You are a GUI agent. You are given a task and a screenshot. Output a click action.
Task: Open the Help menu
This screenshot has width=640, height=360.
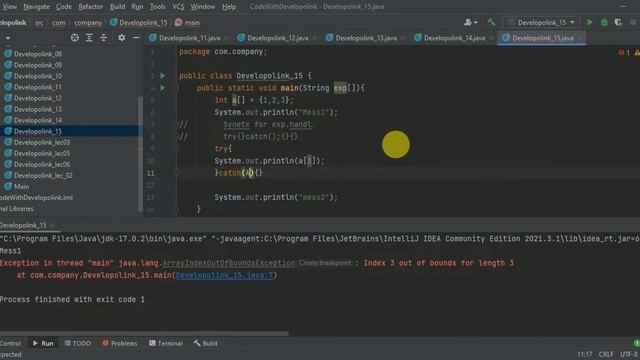229,7
